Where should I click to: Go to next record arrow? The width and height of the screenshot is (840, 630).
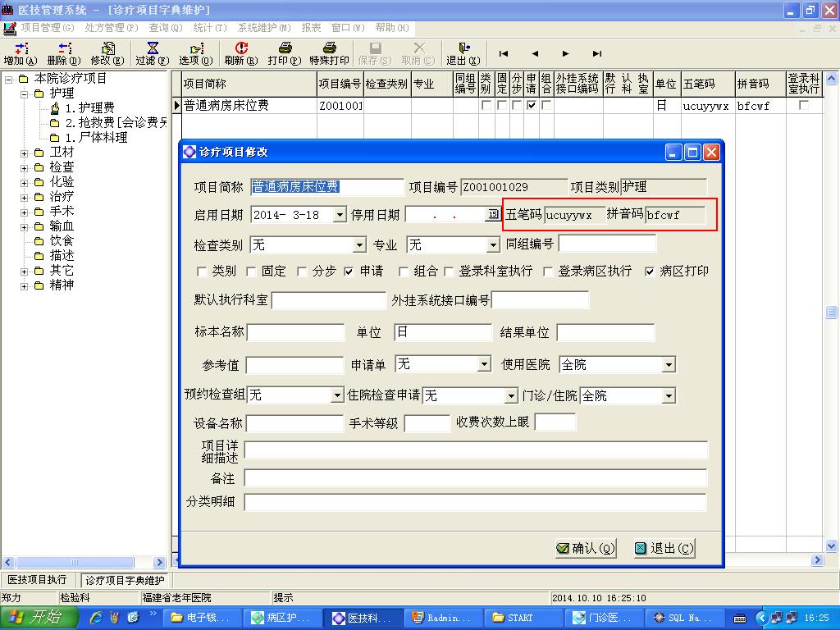[566, 53]
